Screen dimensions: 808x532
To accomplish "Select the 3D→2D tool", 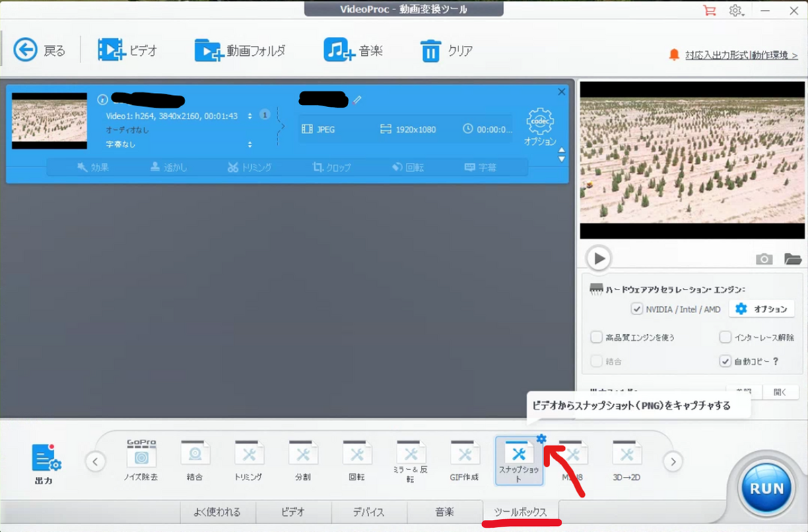I will click(x=627, y=461).
